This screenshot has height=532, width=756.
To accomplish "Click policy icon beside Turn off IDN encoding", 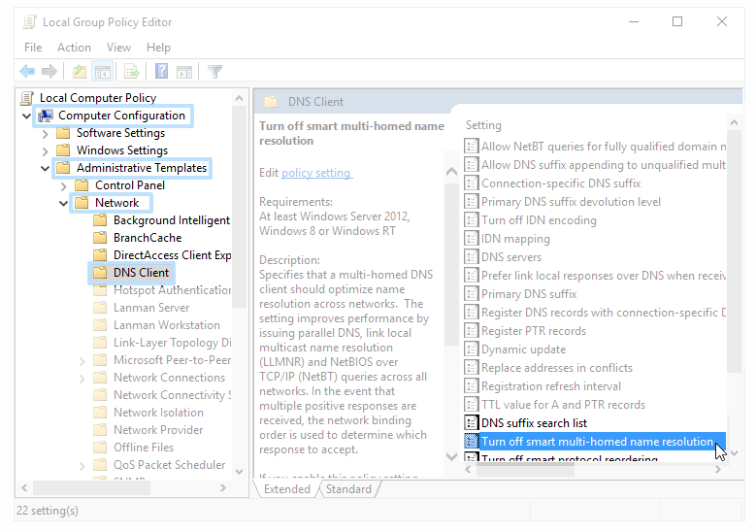I will point(471,220).
